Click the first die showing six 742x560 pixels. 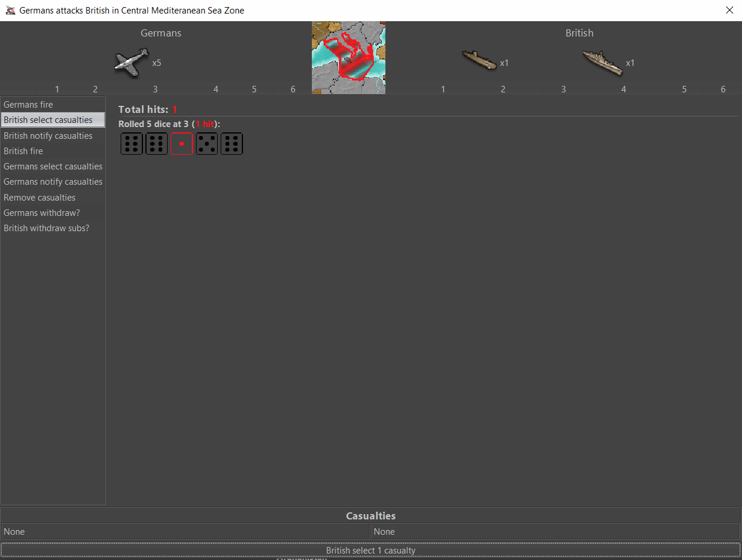132,144
